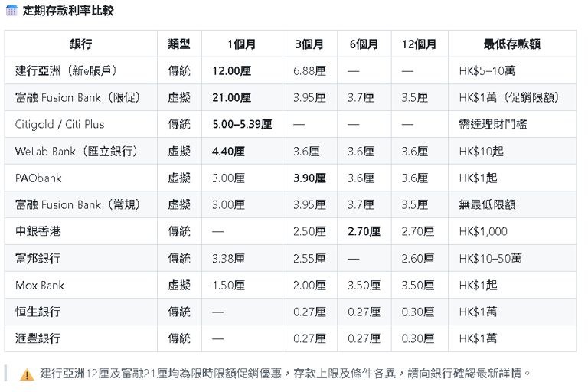Click 虛擬 type in the PAObank row
The height and width of the screenshot is (392, 588).
pos(179,178)
